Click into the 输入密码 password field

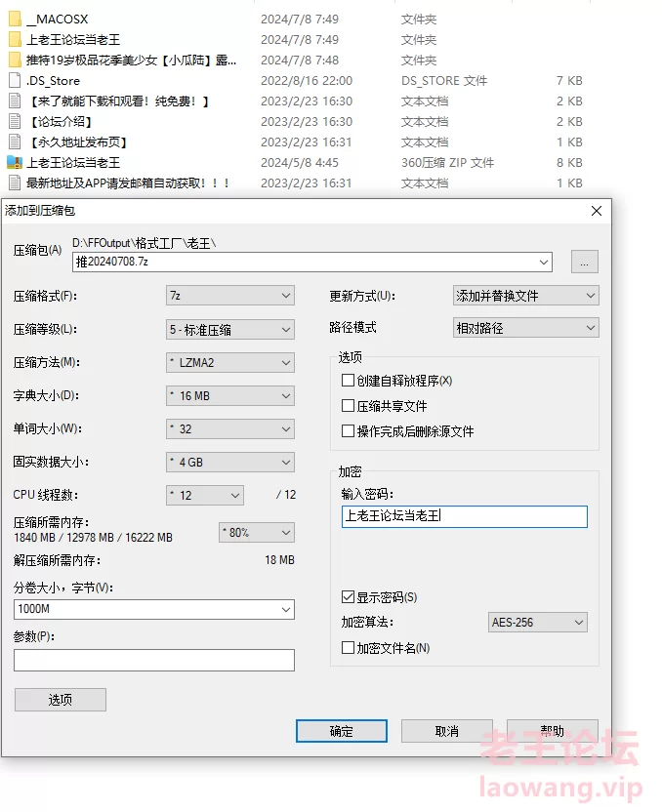point(465,517)
